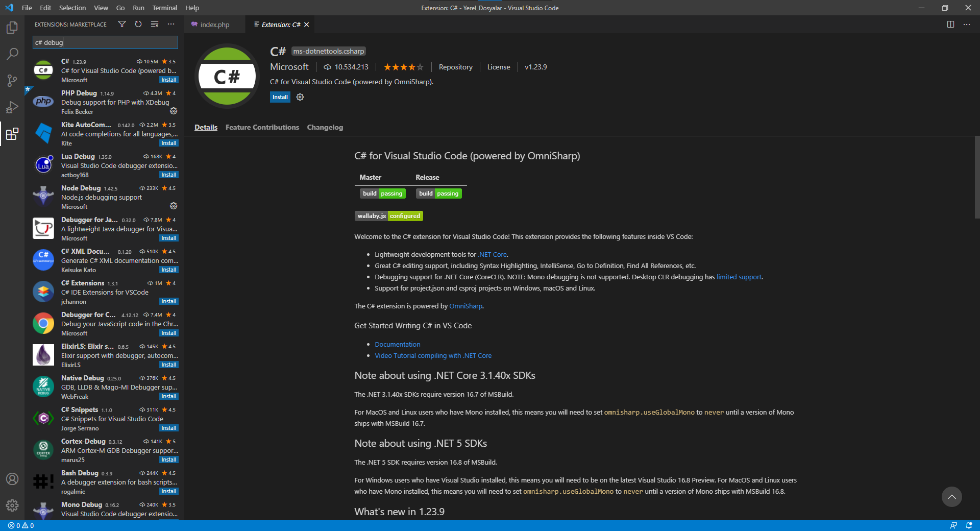
Task: Click the extensions search input field
Action: click(106, 42)
